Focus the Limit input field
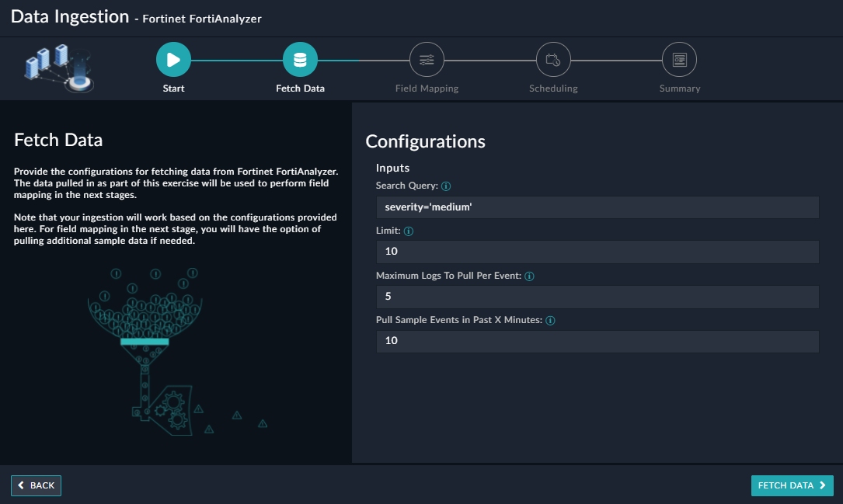This screenshot has width=843, height=504. coord(597,252)
